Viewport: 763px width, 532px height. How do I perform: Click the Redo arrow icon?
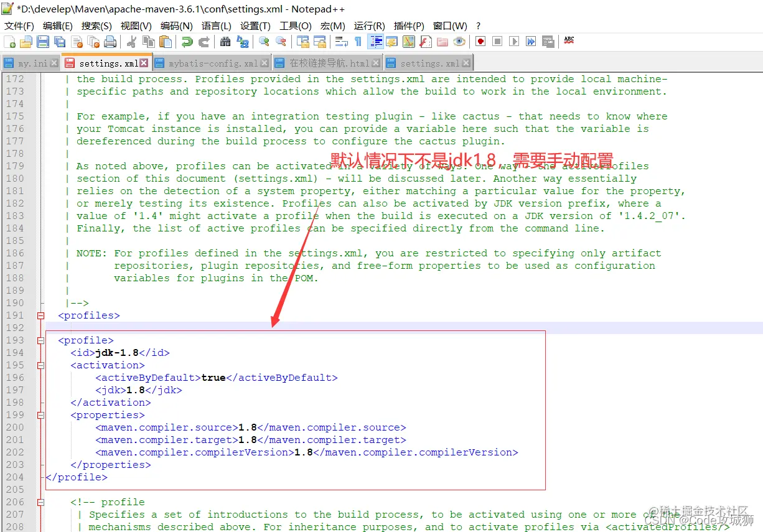(x=204, y=42)
